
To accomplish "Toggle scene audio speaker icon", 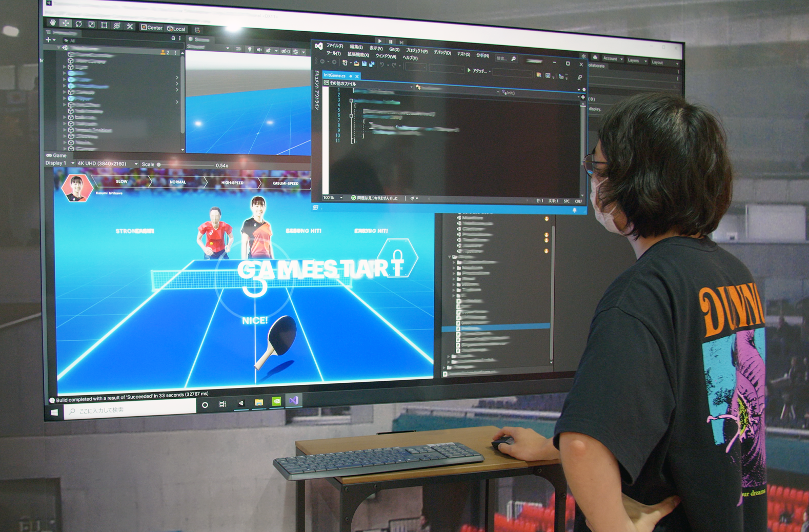I will [x=259, y=50].
